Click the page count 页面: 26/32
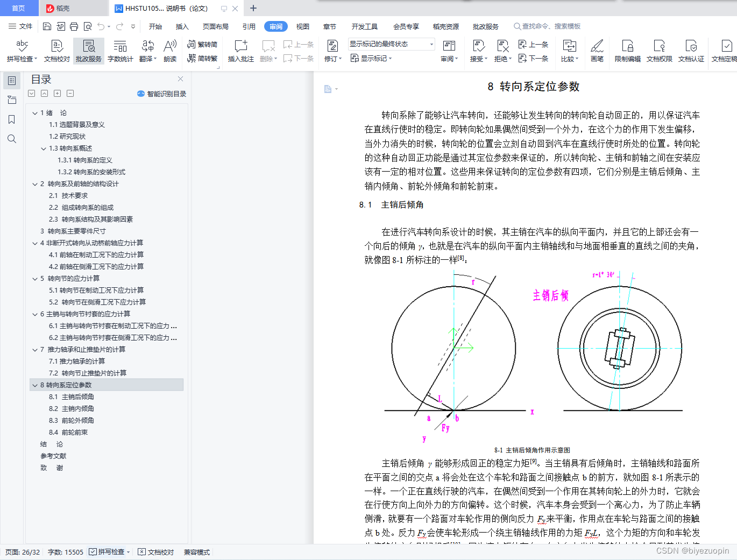 click(23, 552)
